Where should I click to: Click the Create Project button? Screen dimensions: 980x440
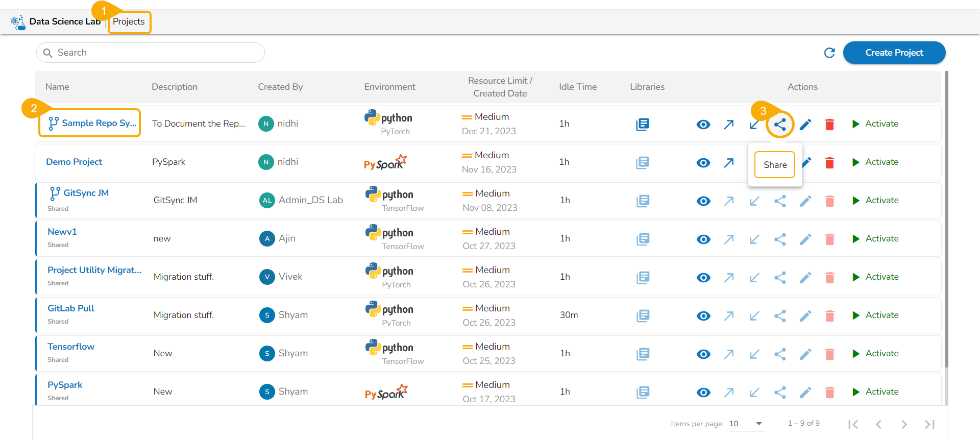click(894, 53)
